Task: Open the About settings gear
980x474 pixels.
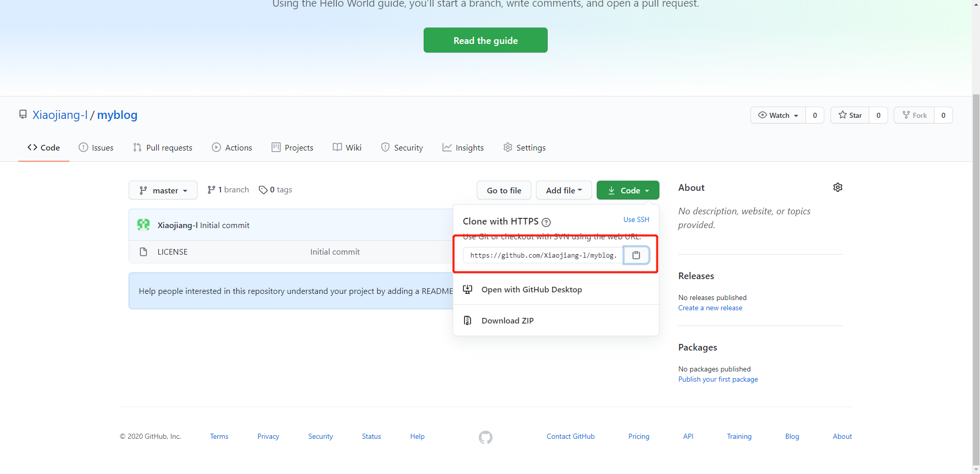Action: point(838,187)
